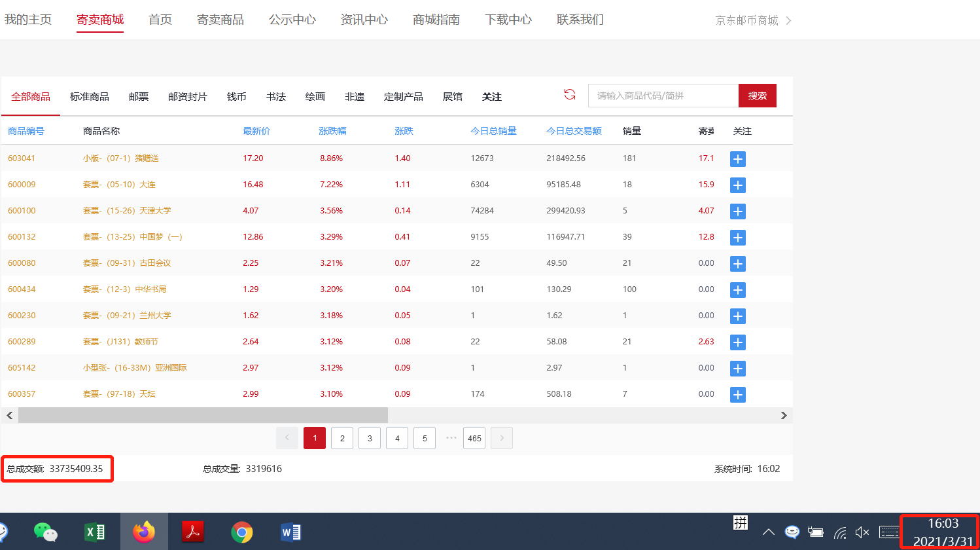Switch to 邮票 tab

139,96
